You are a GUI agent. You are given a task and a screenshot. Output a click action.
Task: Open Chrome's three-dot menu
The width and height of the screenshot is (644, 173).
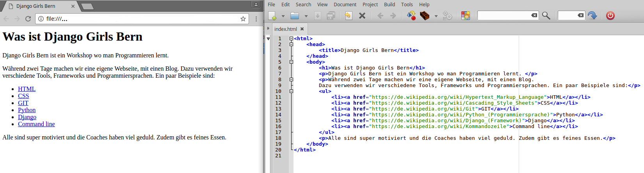pos(256,19)
